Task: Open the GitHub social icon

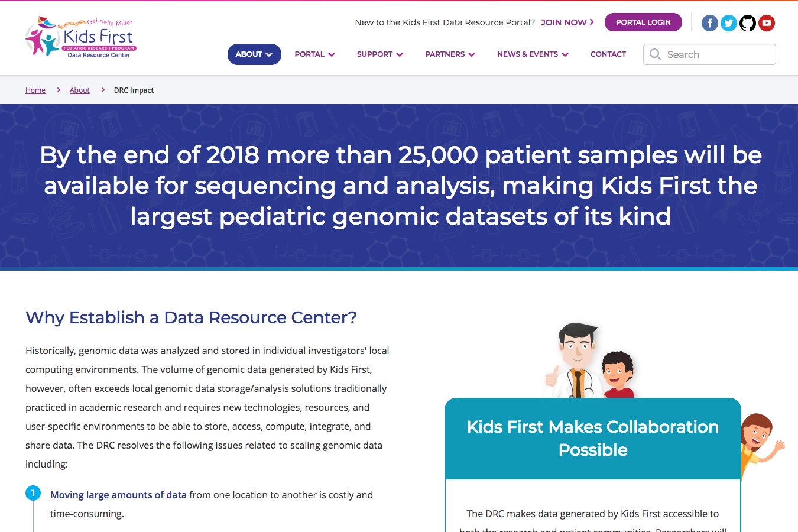Action: [x=748, y=23]
